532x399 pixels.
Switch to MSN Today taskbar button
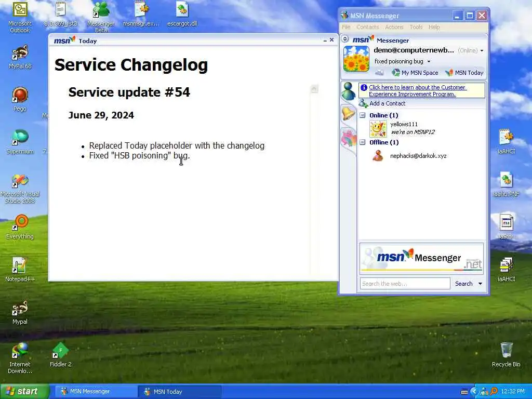180,392
